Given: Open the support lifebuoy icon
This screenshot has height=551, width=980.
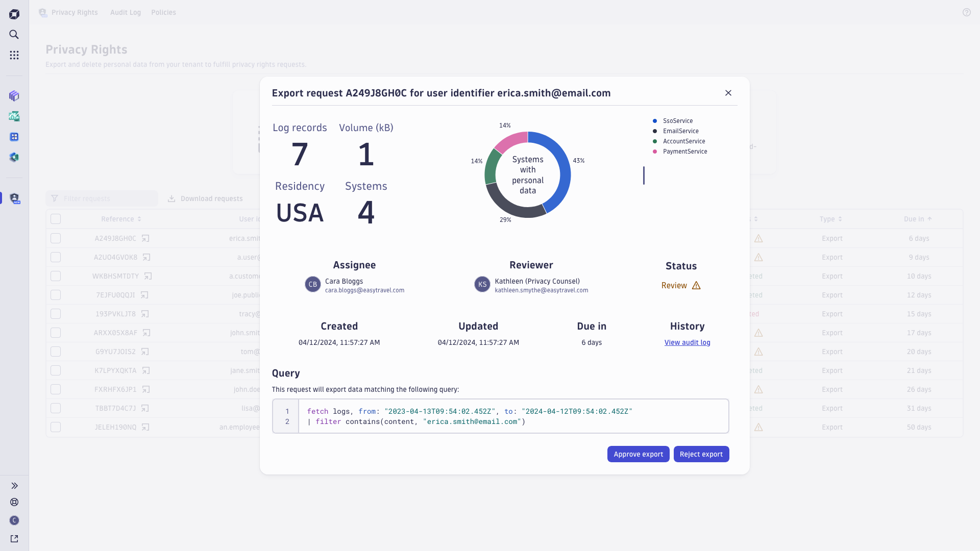Looking at the screenshot, I should pos(14,502).
